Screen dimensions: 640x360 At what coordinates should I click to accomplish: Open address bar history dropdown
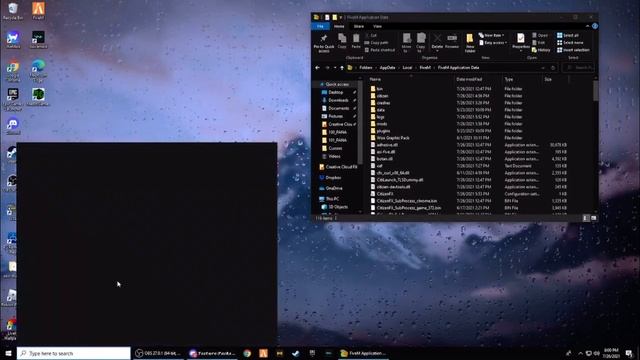pyautogui.click(x=543, y=68)
